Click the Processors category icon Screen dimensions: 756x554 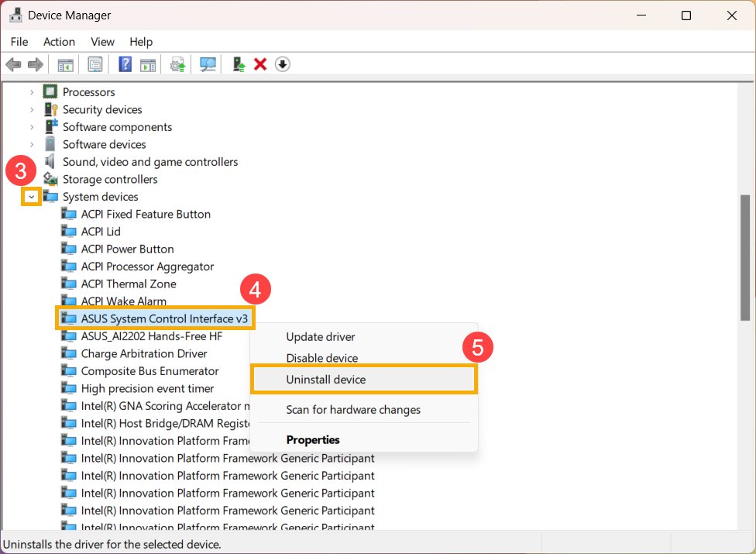pos(50,91)
